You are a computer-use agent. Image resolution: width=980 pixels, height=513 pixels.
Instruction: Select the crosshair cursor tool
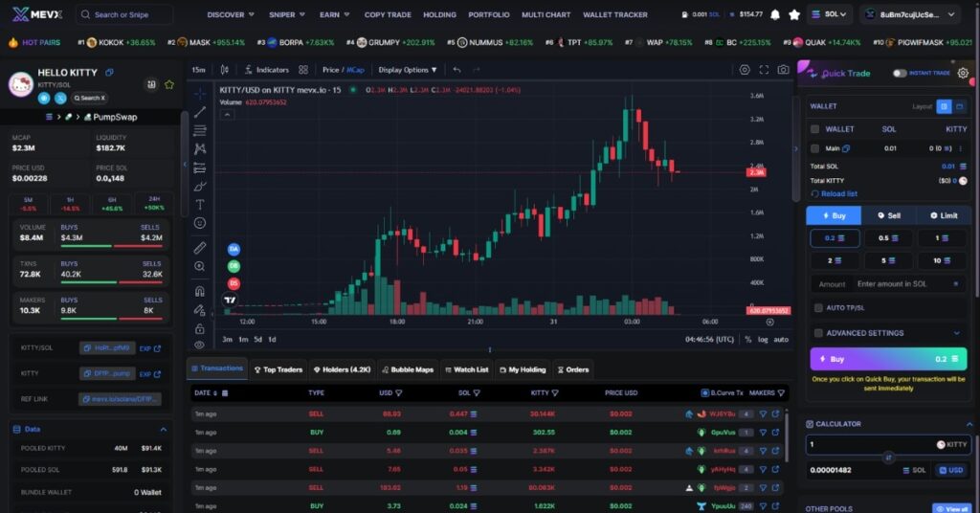coord(199,94)
